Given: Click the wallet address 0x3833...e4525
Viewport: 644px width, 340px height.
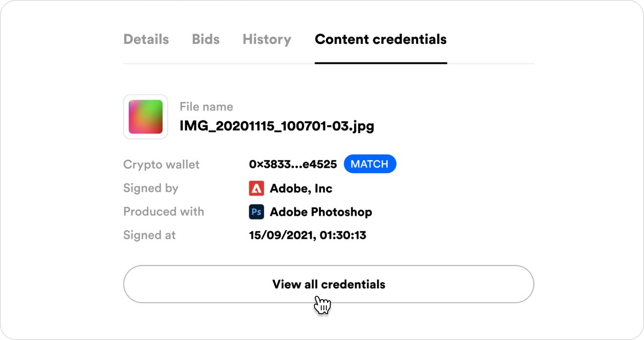Looking at the screenshot, I should pyautogui.click(x=293, y=165).
